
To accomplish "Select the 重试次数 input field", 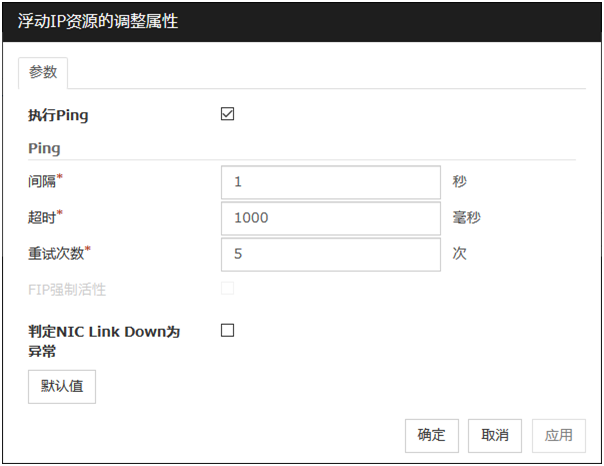I will coord(330,253).
